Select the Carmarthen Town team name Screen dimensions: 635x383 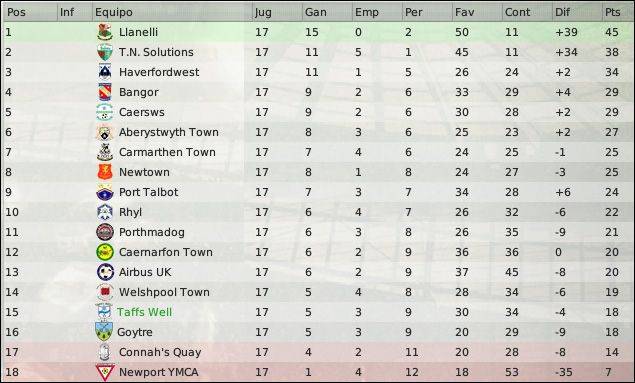tap(167, 152)
